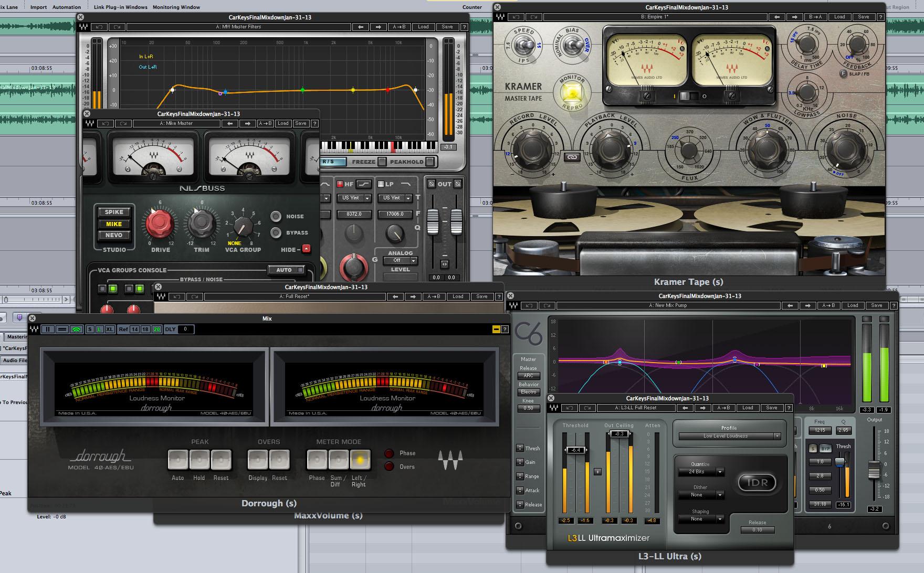Click the Waves logo on the Dorrough panel

450,459
